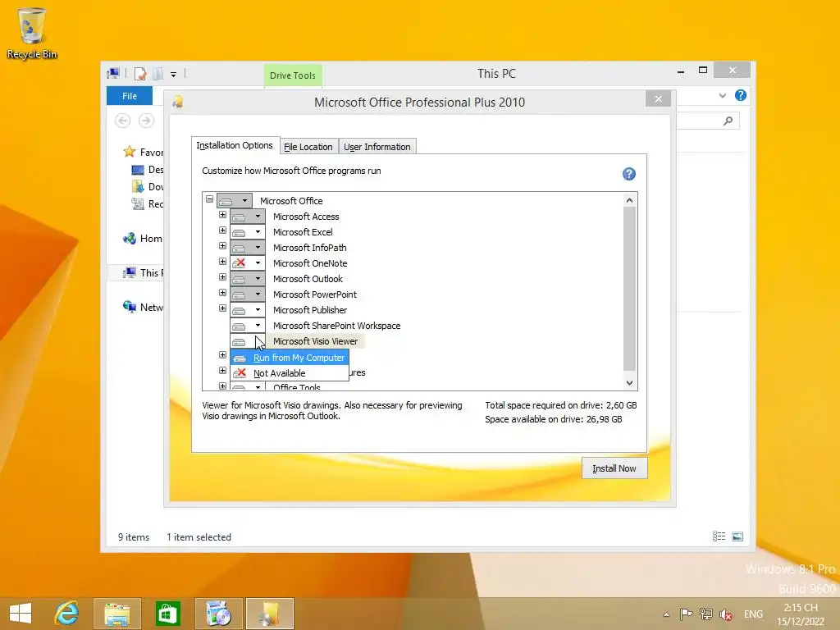Expand the Microsoft Excel tree node
The image size is (840, 630).
click(222, 231)
